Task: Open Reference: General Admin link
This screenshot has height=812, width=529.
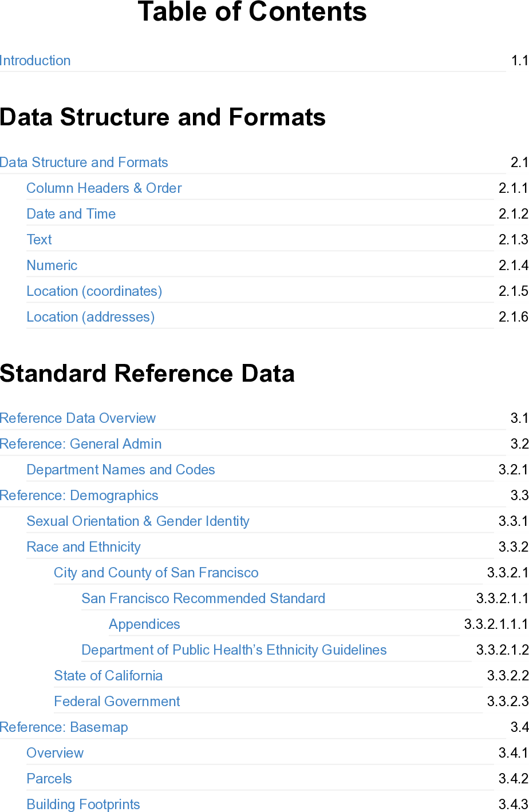Action: [x=81, y=444]
